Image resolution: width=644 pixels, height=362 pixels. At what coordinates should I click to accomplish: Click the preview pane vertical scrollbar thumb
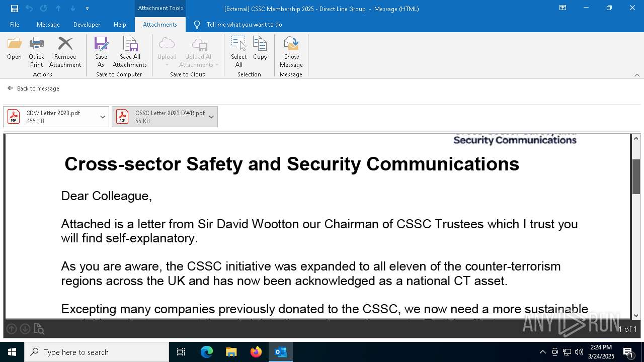636,176
